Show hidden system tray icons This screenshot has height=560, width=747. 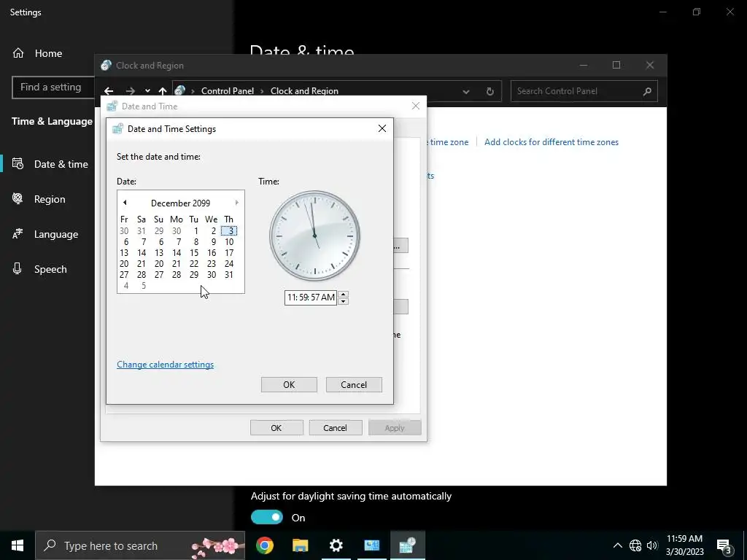pyautogui.click(x=617, y=545)
